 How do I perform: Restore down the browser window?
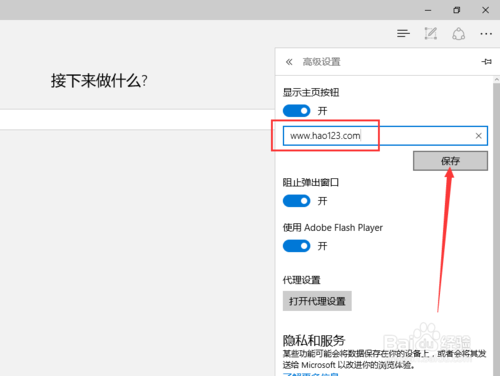tap(457, 10)
